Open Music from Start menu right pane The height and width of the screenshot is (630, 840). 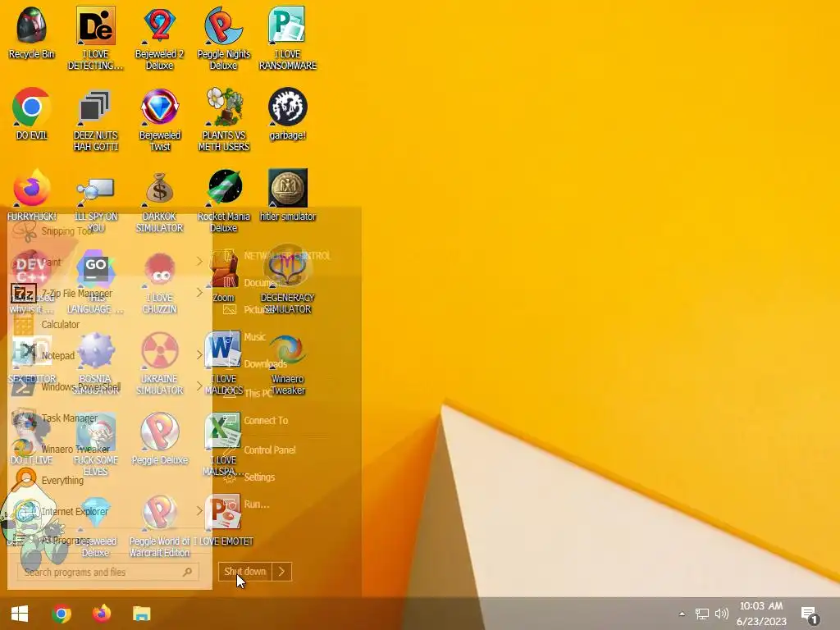254,337
